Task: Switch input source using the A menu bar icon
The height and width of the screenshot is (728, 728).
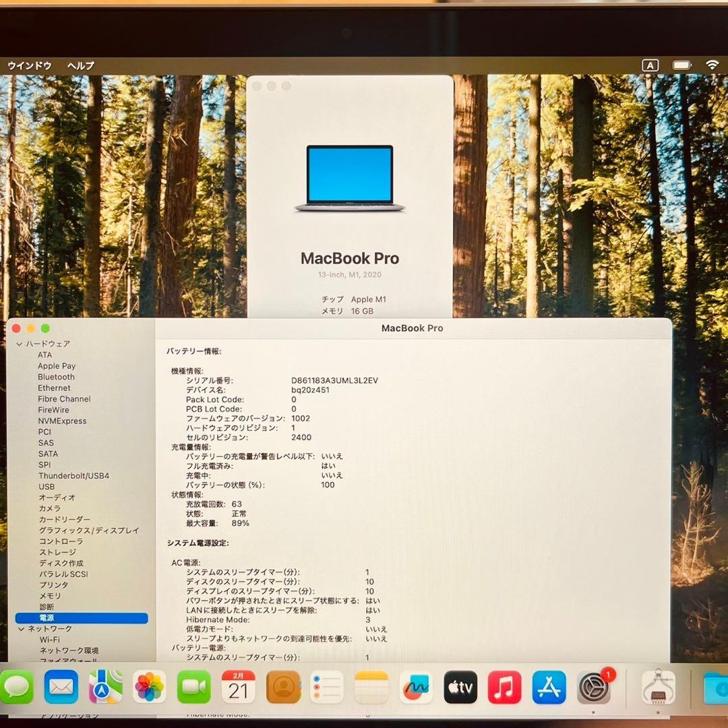Action: click(649, 65)
